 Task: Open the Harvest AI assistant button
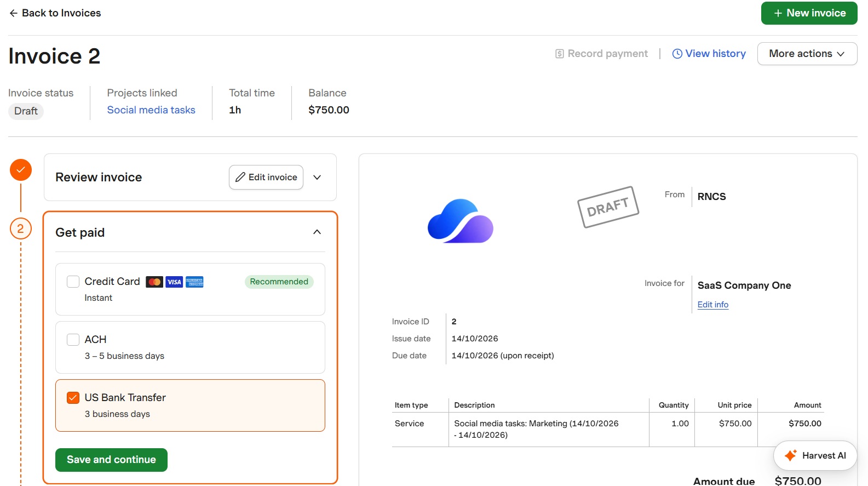click(x=815, y=455)
